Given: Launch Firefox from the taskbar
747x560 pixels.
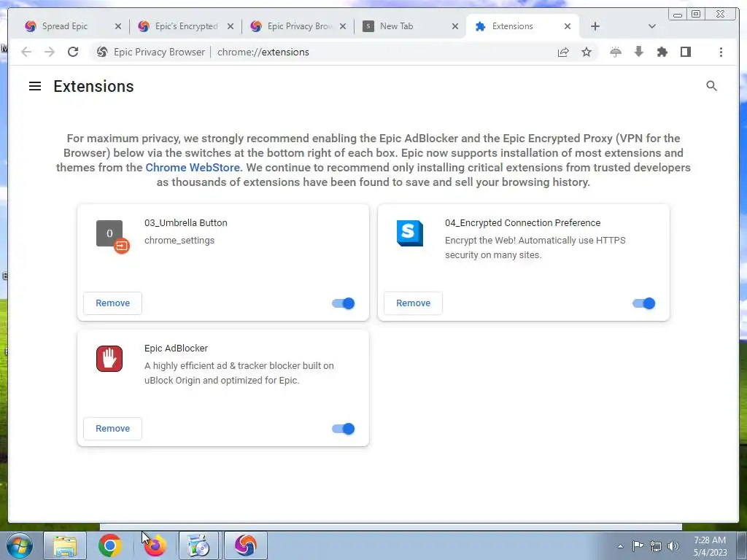Looking at the screenshot, I should point(155,545).
